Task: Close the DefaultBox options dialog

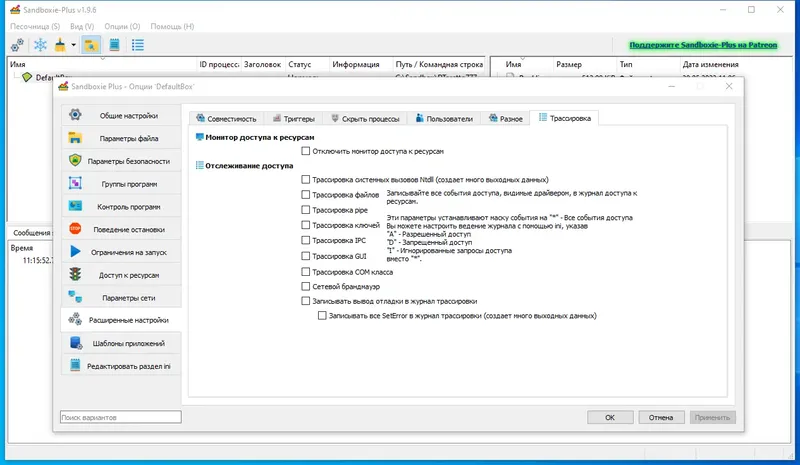Action: pos(729,86)
